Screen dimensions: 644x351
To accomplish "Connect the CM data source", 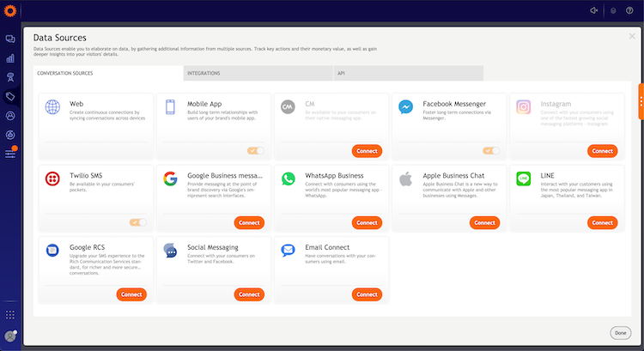I will coord(367,151).
